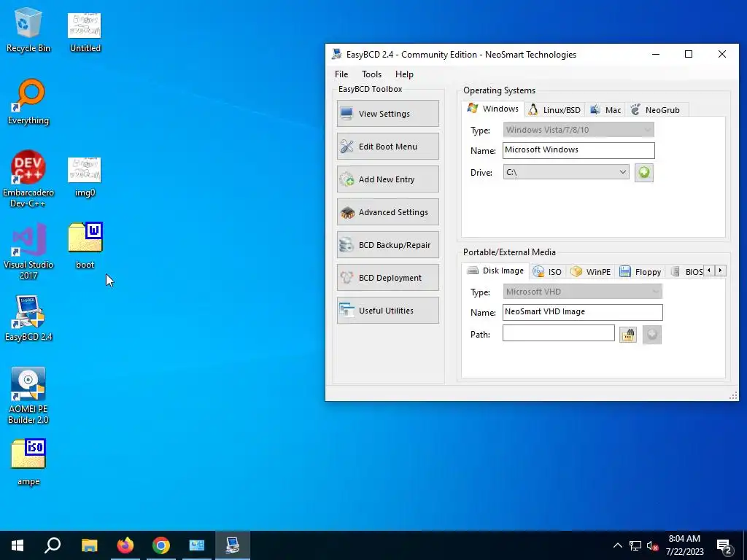Open the notification center icon

pos(724,546)
